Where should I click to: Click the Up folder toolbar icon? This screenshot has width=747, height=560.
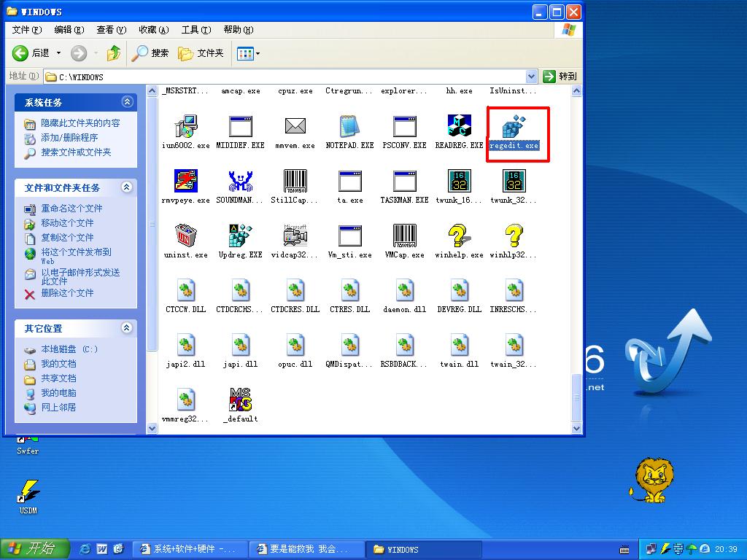coord(113,52)
